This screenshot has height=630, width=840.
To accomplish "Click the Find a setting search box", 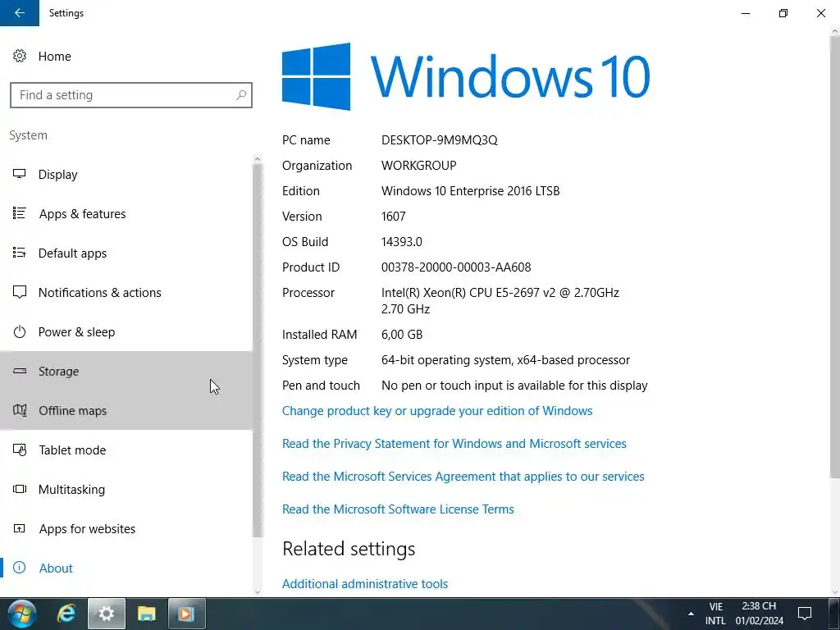I will point(131,95).
